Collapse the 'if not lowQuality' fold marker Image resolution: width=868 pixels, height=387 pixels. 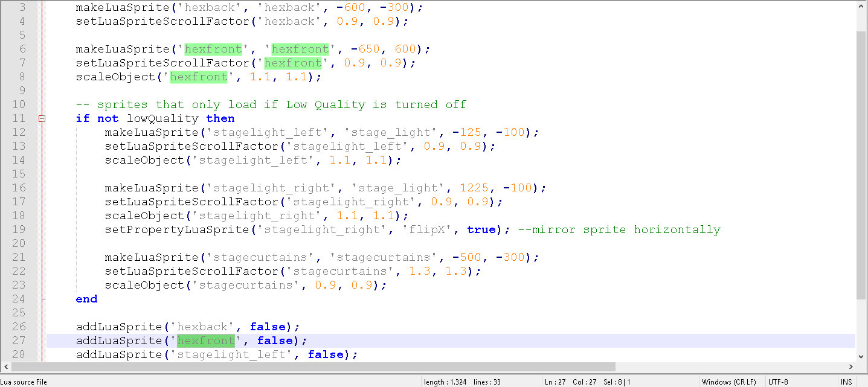point(42,119)
